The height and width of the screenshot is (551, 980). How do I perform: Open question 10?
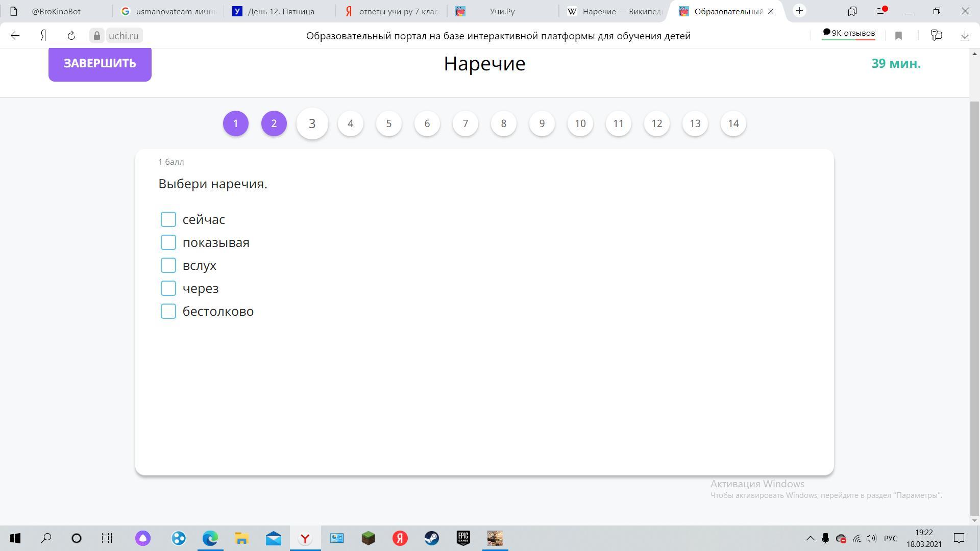pos(580,123)
